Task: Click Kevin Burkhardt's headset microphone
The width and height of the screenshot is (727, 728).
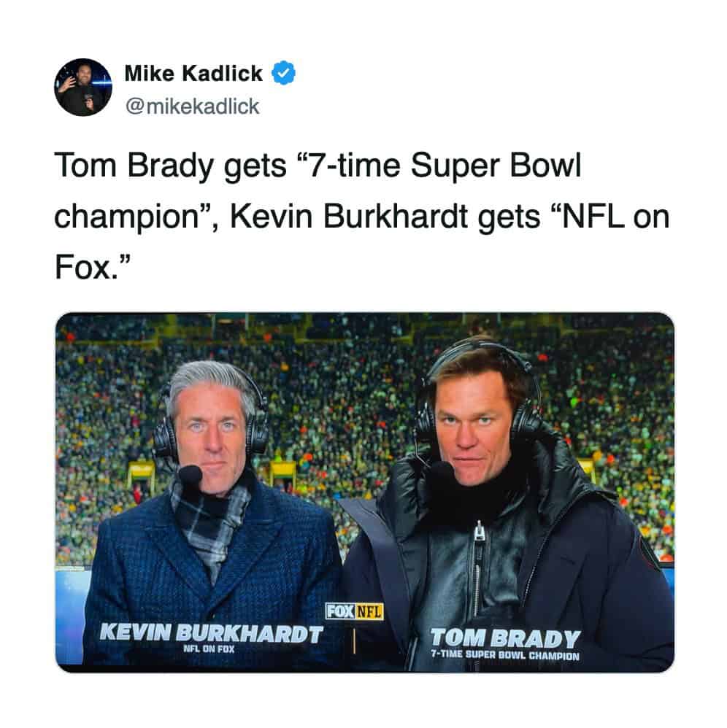Action: point(191,475)
